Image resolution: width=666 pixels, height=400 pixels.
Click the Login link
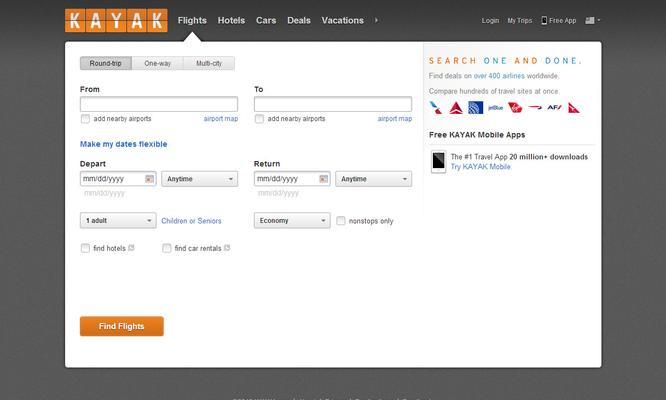point(490,20)
